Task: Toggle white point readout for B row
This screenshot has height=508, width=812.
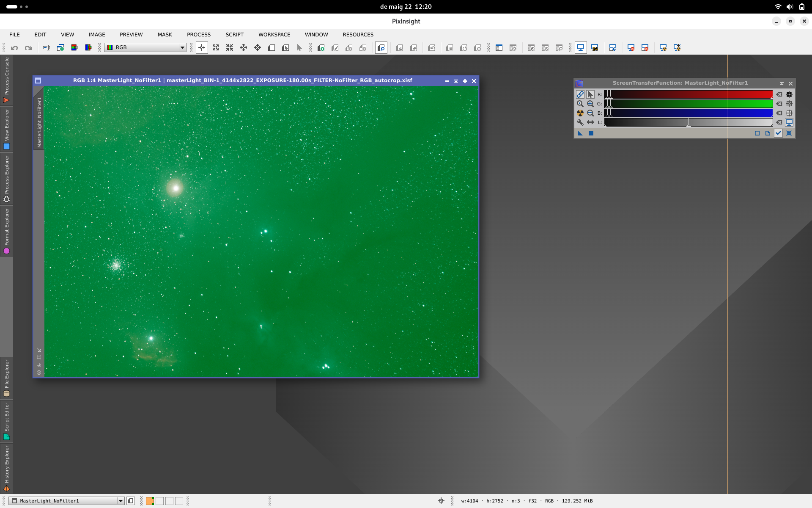Action: click(x=789, y=113)
